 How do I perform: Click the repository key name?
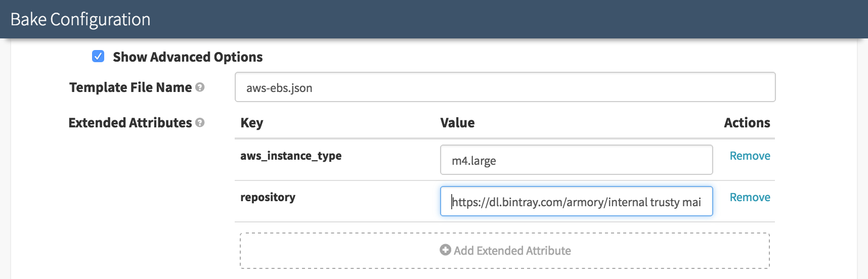coord(268,198)
